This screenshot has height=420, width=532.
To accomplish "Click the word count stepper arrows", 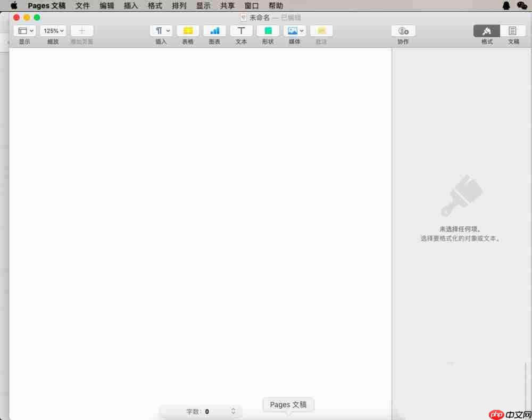I will click(233, 411).
